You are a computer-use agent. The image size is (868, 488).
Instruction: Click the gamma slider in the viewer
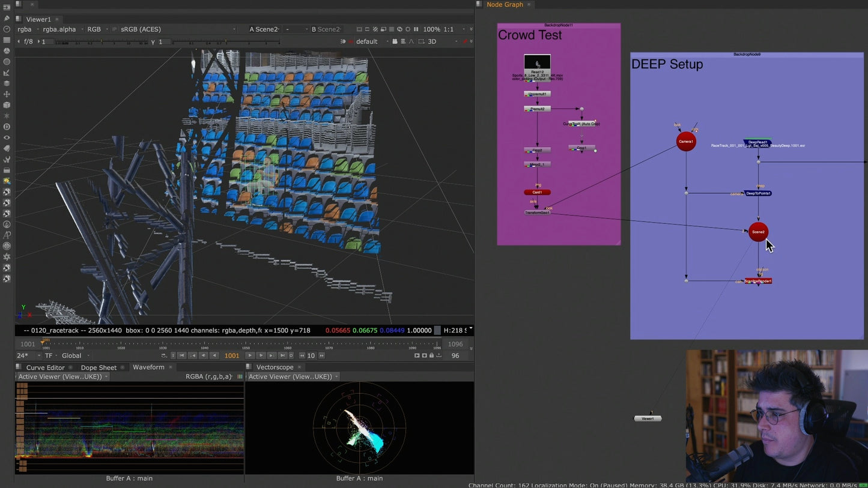coord(222,42)
